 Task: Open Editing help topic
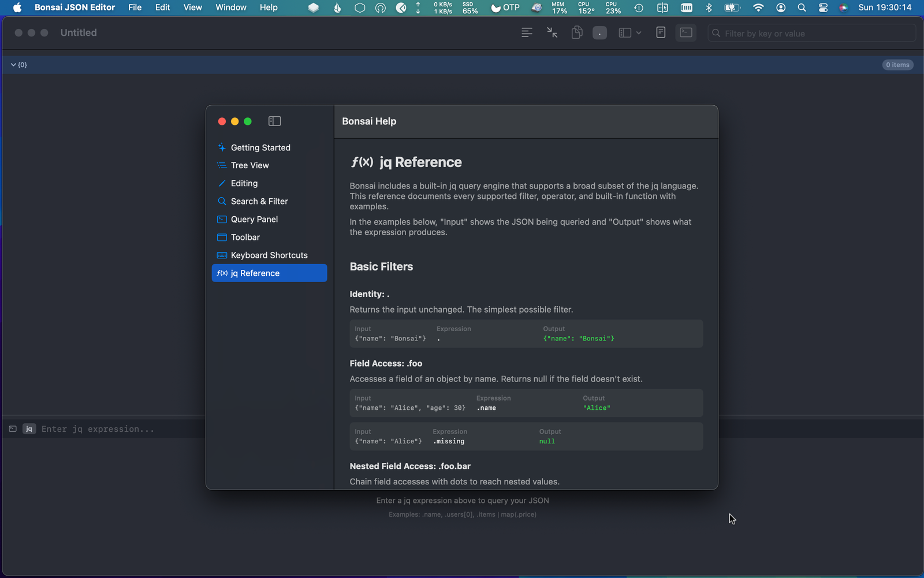click(x=269, y=183)
